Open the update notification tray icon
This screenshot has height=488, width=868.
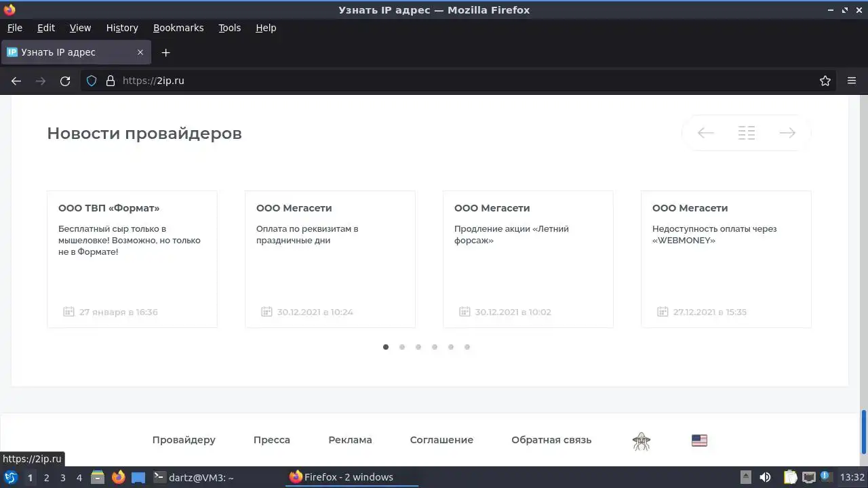(x=825, y=476)
